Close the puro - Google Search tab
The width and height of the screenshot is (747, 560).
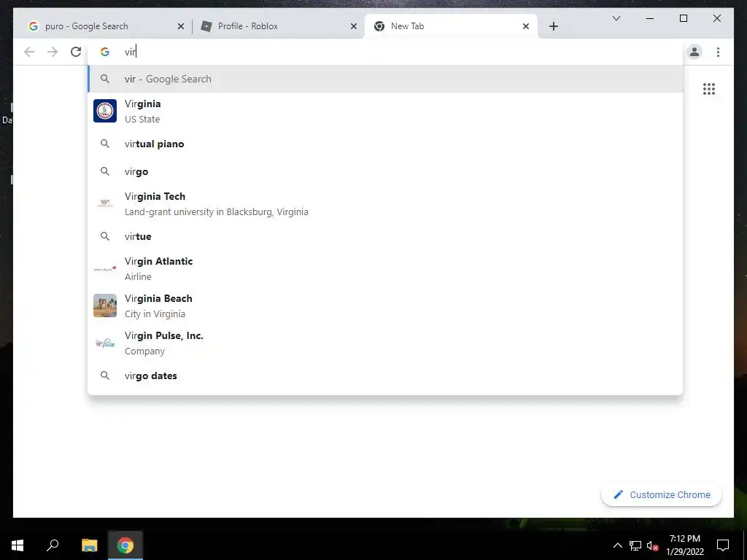click(181, 26)
